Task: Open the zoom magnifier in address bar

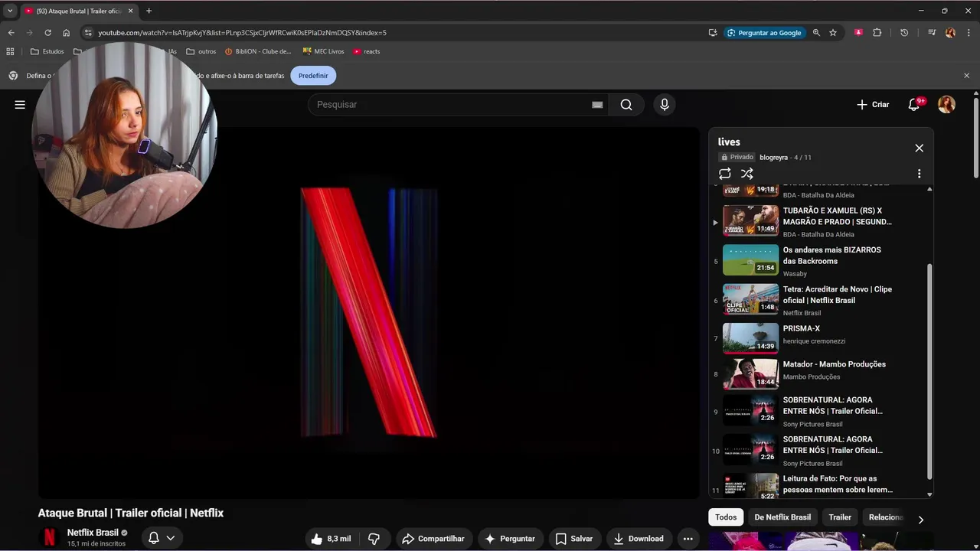Action: coord(816,33)
